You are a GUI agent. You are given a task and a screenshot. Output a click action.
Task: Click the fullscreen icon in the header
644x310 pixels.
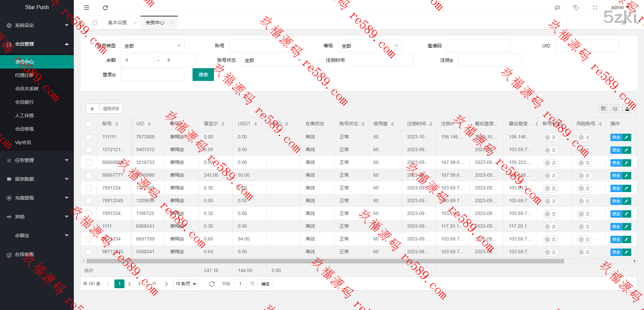pos(595,8)
